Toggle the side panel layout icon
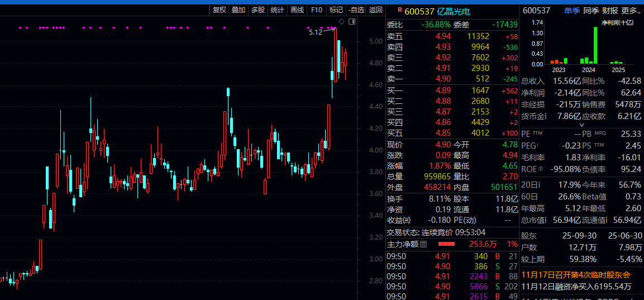The width and height of the screenshot is (644, 300). (351, 21)
